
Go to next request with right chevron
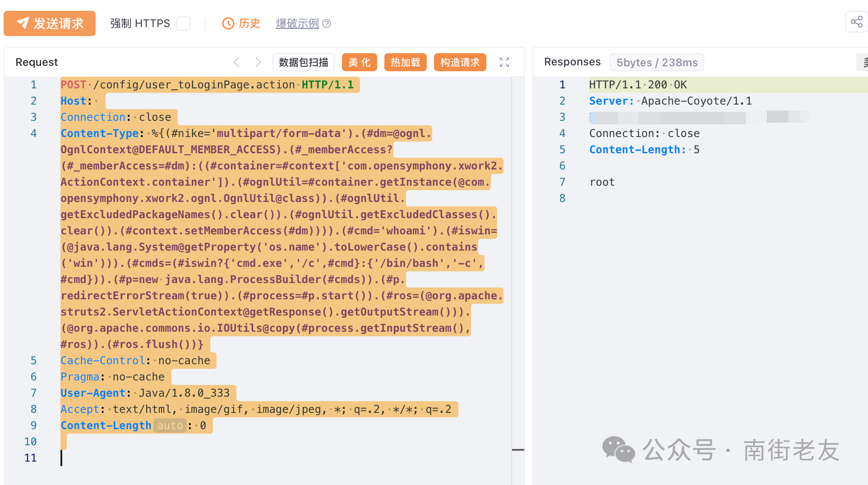258,62
